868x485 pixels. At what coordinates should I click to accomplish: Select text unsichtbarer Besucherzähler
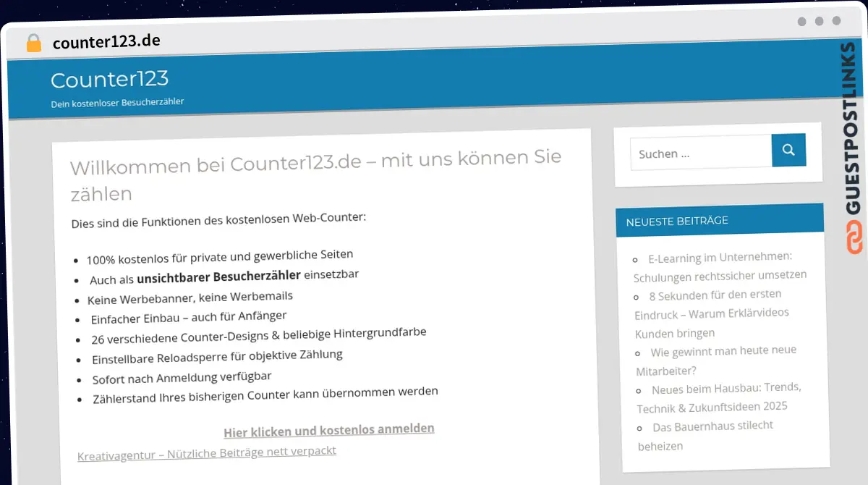pos(218,277)
